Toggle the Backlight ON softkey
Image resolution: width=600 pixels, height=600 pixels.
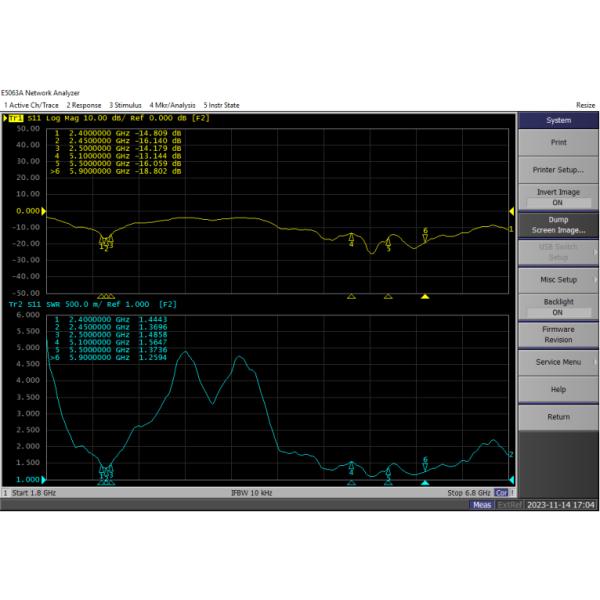point(557,306)
